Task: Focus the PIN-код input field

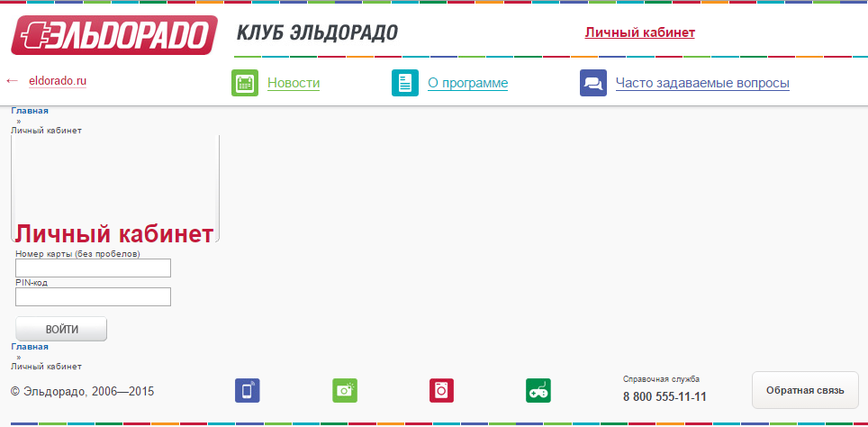Action: (94, 296)
